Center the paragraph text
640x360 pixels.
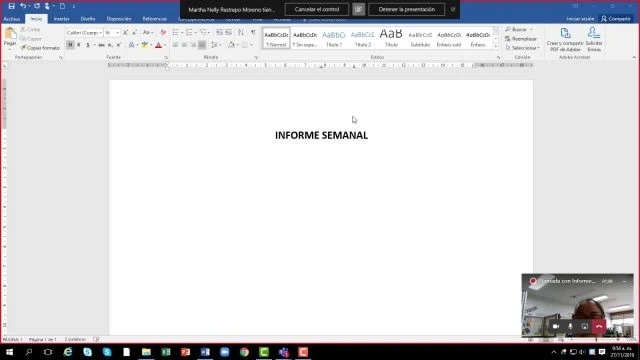click(184, 45)
